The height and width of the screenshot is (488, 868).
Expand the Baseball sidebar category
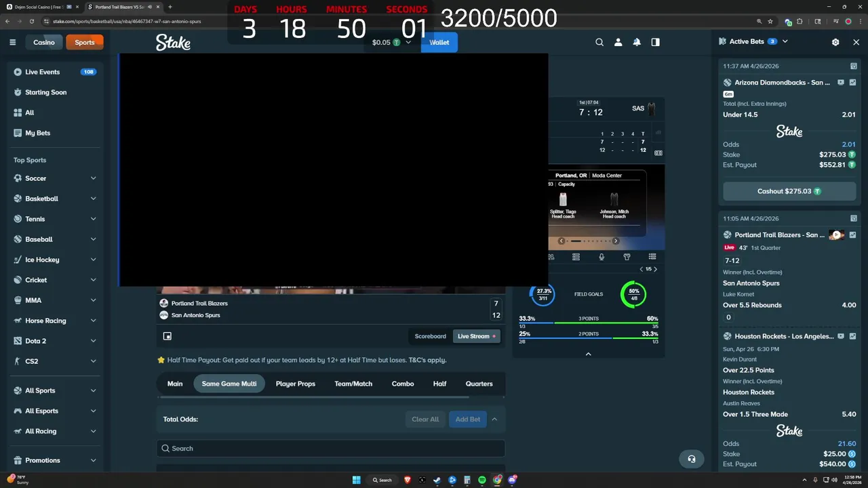click(93, 239)
